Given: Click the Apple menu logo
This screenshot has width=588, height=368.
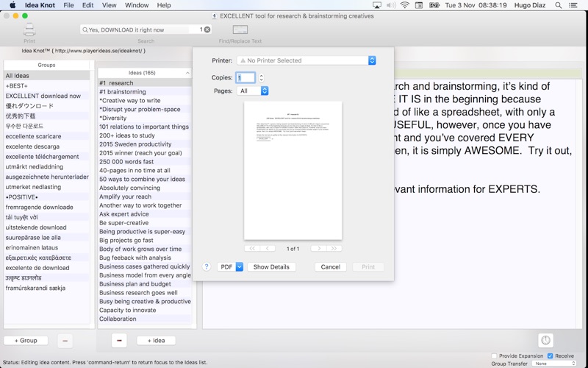Looking at the screenshot, I should click(12, 5).
